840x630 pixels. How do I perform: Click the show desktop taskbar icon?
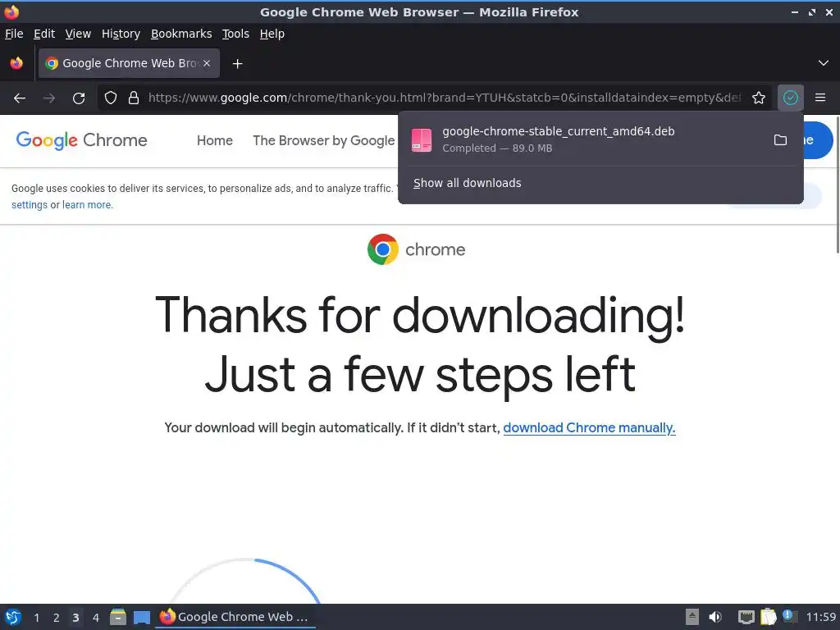141,618
